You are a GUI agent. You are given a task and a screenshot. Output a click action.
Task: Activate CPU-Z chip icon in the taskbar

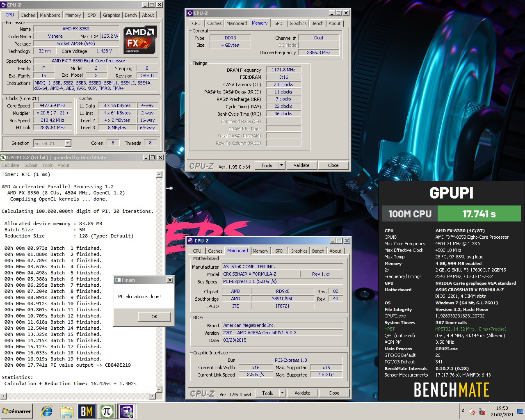(x=127, y=411)
